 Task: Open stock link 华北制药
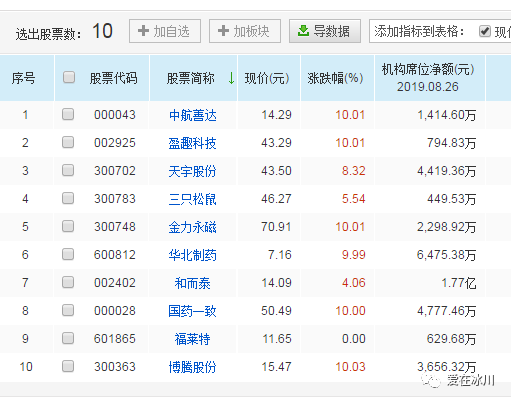tap(192, 255)
